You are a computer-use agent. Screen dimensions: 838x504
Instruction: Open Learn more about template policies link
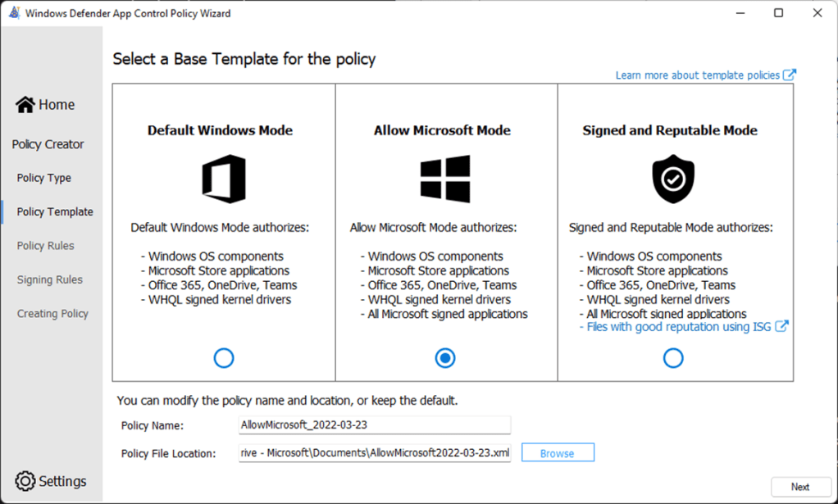698,75
